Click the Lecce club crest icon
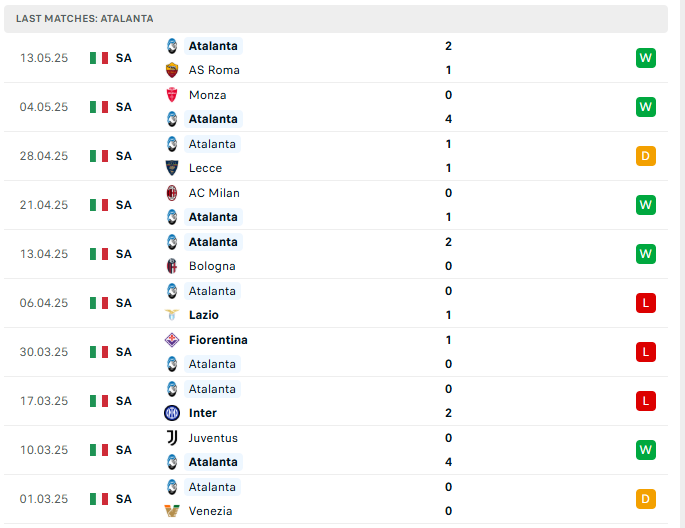Image resolution: width=685 pixels, height=528 pixels. tap(172, 168)
